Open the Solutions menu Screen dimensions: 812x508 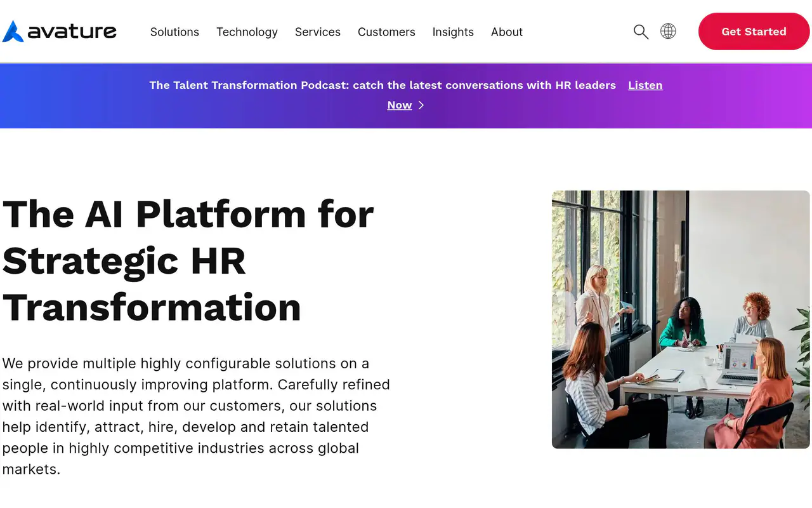click(x=174, y=32)
